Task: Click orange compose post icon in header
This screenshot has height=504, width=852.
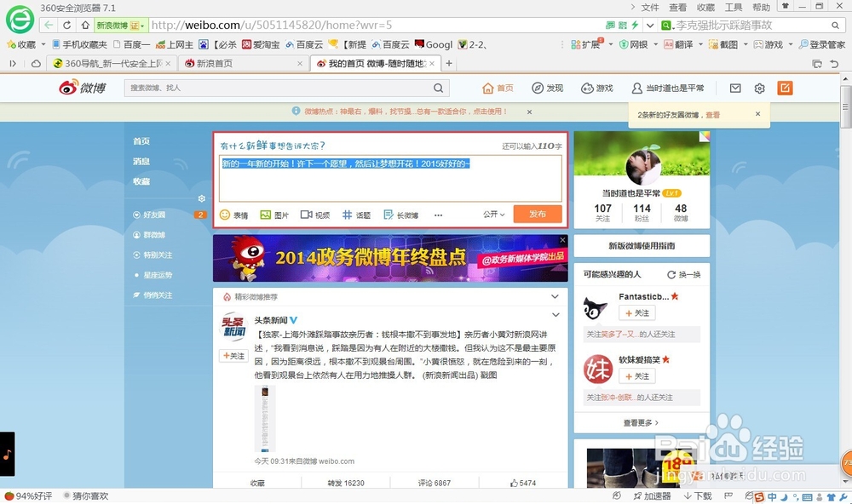Action: tap(785, 88)
